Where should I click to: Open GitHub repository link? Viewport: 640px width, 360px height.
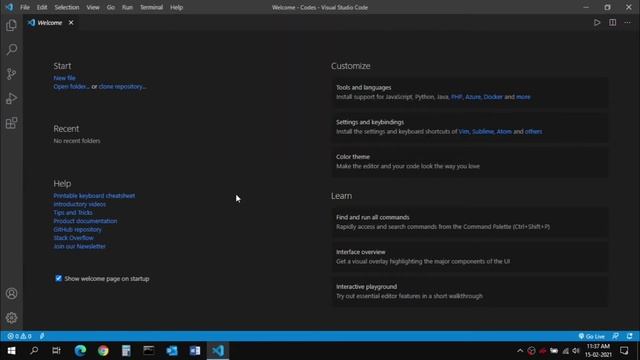78,229
